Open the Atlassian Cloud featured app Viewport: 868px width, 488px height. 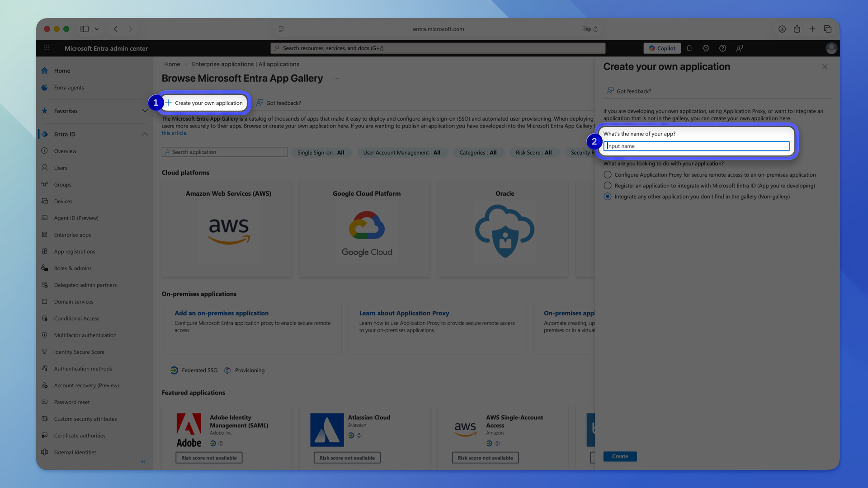(x=365, y=436)
